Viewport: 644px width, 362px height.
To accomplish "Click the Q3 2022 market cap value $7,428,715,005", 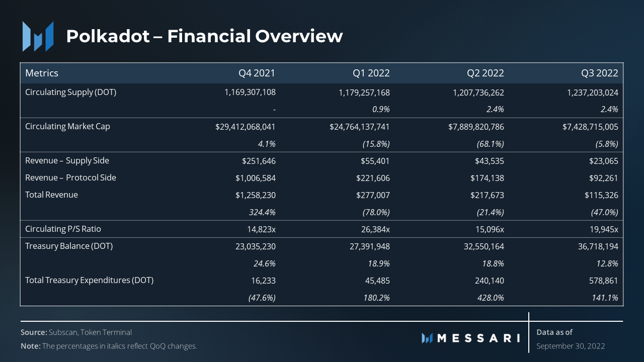I will (x=590, y=127).
